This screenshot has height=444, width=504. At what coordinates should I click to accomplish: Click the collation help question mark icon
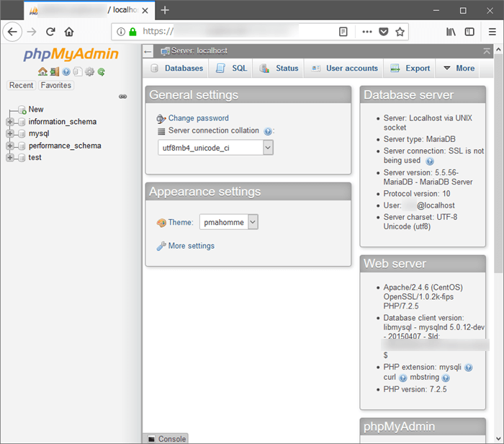click(268, 131)
